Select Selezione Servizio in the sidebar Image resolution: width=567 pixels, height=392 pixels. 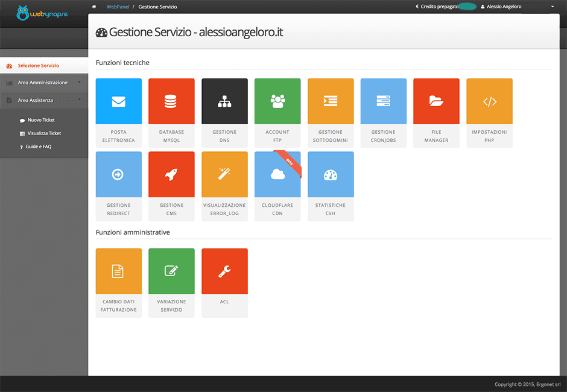(x=38, y=66)
